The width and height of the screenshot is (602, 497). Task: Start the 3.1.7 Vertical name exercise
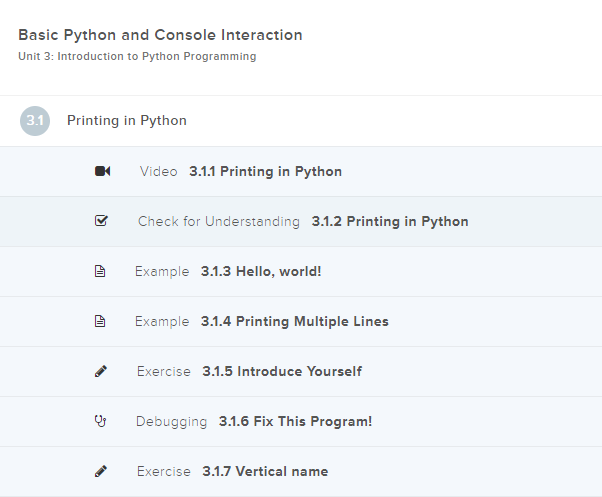(265, 471)
